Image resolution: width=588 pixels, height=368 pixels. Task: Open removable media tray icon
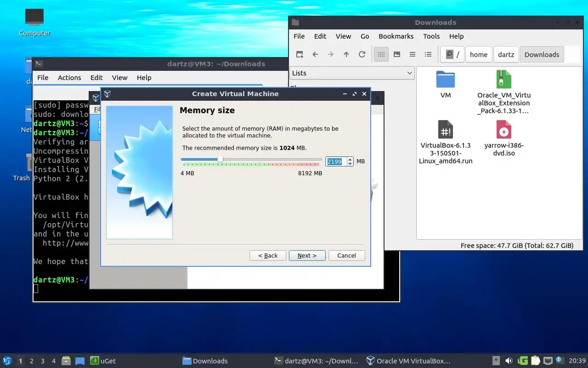[x=496, y=361]
